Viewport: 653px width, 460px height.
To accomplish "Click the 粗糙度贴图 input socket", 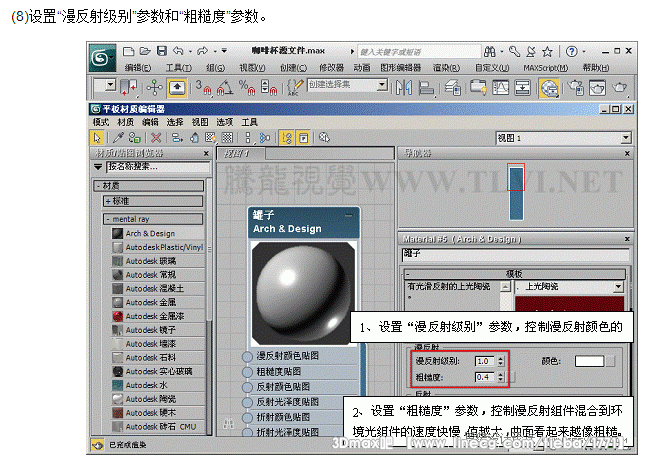I will click(x=247, y=372).
